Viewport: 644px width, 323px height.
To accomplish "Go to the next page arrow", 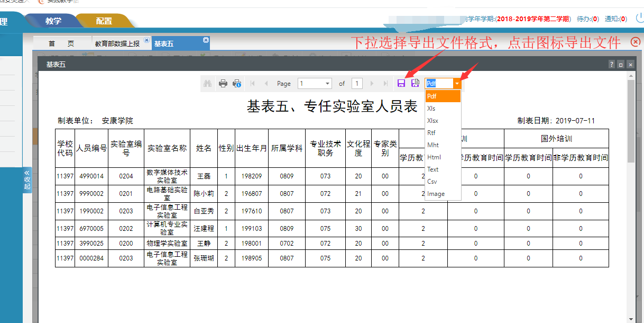I will (x=372, y=84).
